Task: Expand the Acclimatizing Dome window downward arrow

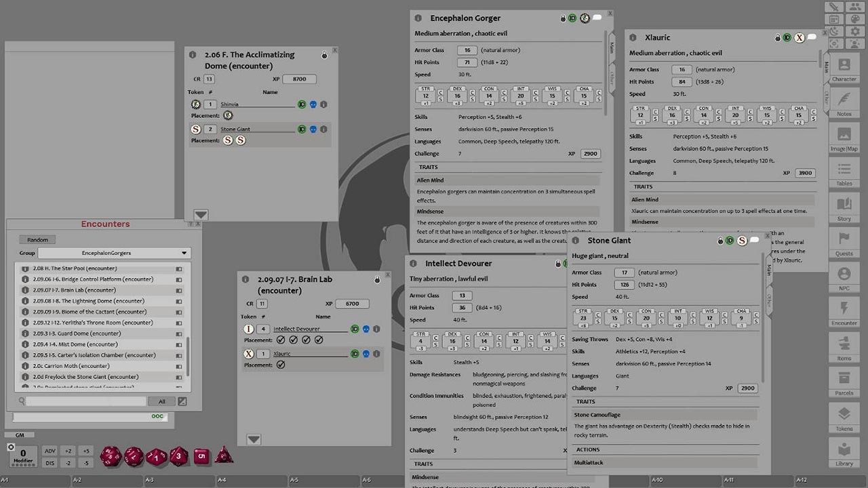Action: coord(199,213)
